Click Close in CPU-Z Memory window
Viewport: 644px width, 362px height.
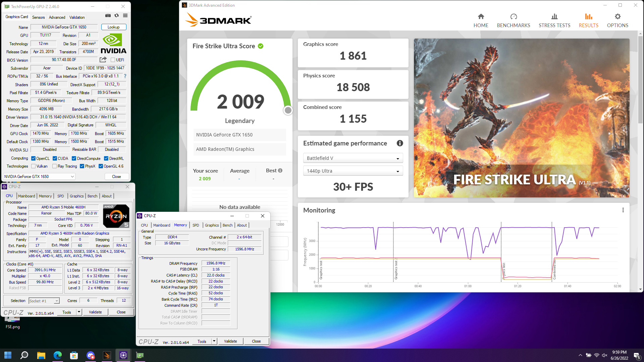[256, 341]
